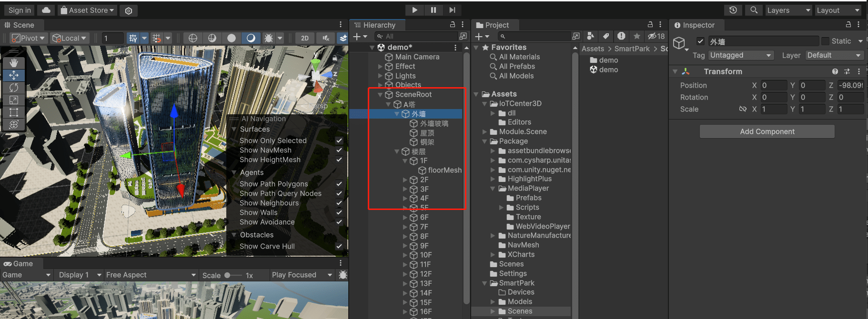Lock the Inspector panel with padlock icon

pyautogui.click(x=848, y=24)
